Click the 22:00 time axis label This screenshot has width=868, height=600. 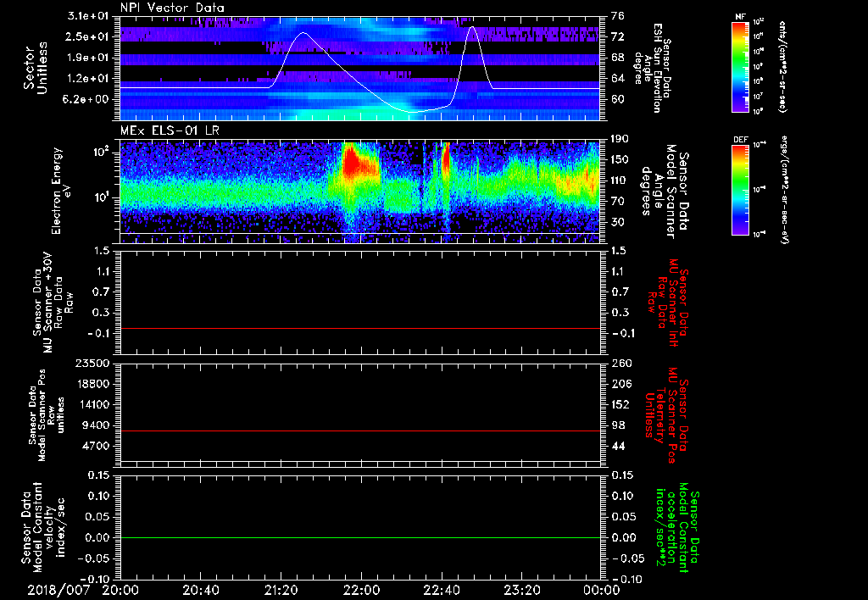pos(361,590)
